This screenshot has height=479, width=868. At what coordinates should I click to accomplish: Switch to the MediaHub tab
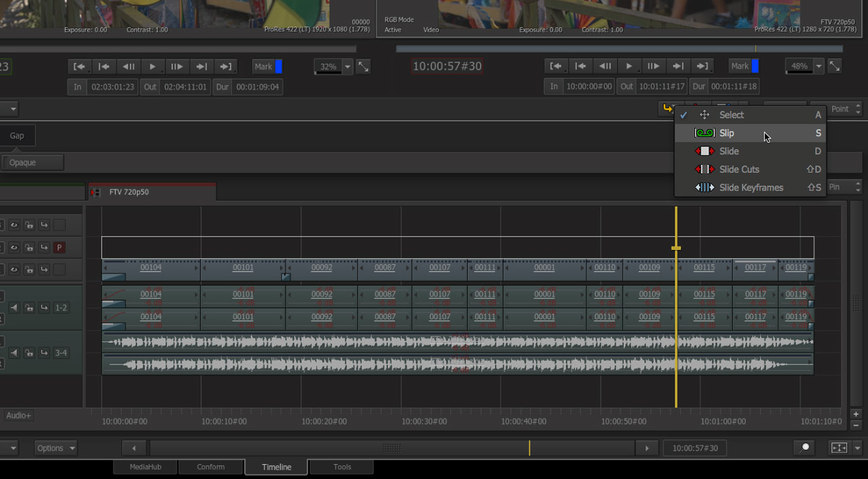(145, 467)
